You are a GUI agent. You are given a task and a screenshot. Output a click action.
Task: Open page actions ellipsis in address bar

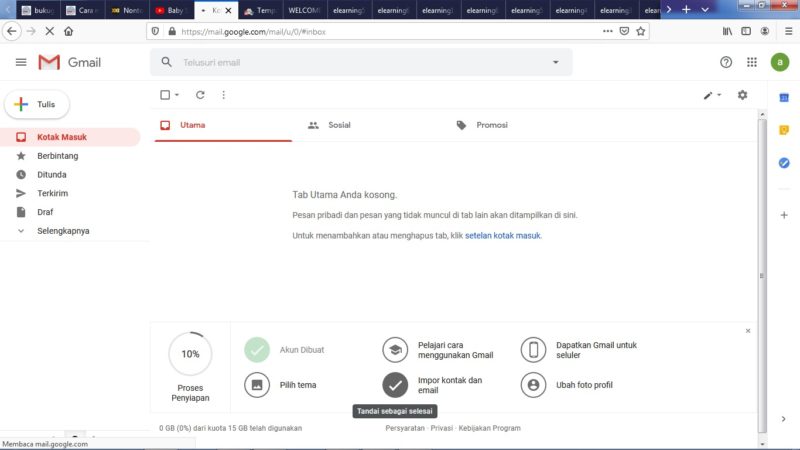click(607, 31)
